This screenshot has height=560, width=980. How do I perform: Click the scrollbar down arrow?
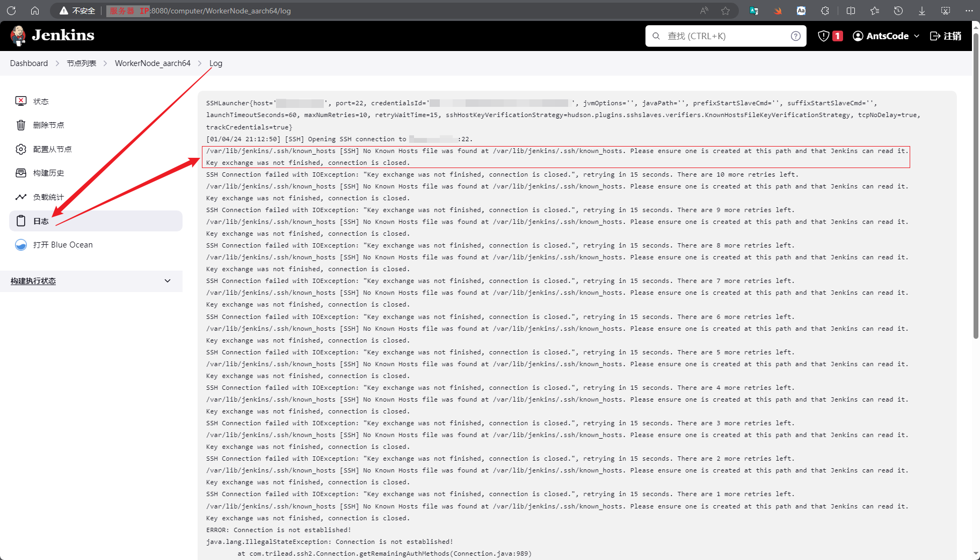pos(976,554)
